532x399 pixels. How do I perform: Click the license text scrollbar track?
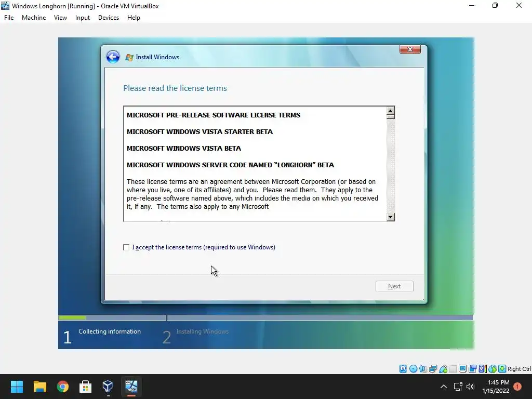pos(391,166)
